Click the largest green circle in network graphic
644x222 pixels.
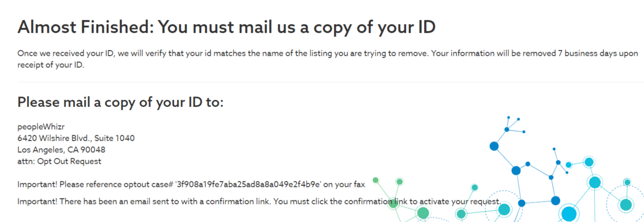click(423, 213)
